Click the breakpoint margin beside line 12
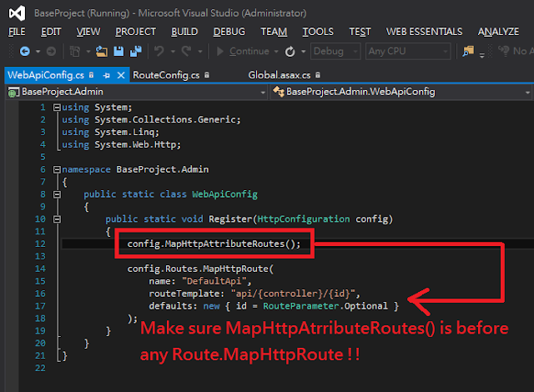The image size is (534, 392). click(11, 244)
